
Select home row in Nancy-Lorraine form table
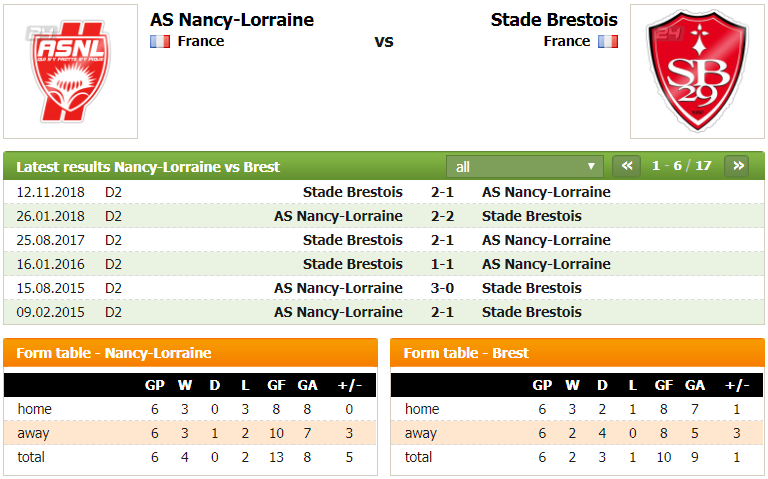pos(190,409)
